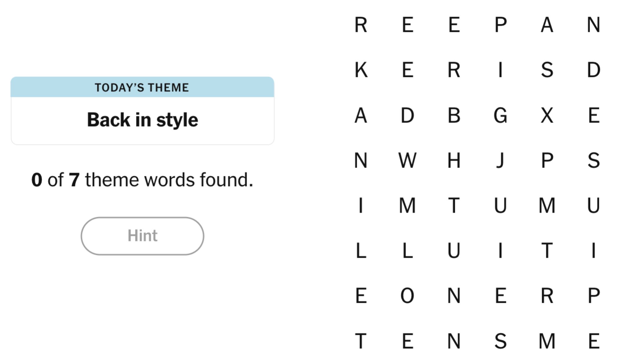Click the letter H tile
Screen dimensions: 620x364
(x=454, y=160)
